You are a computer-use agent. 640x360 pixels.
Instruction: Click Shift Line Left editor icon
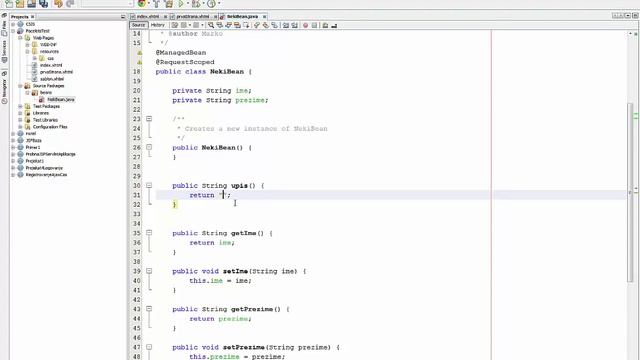coord(286,25)
